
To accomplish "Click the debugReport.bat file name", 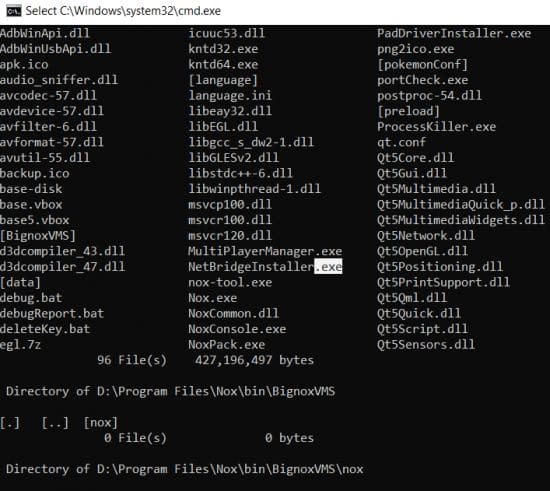I will coord(52,314).
